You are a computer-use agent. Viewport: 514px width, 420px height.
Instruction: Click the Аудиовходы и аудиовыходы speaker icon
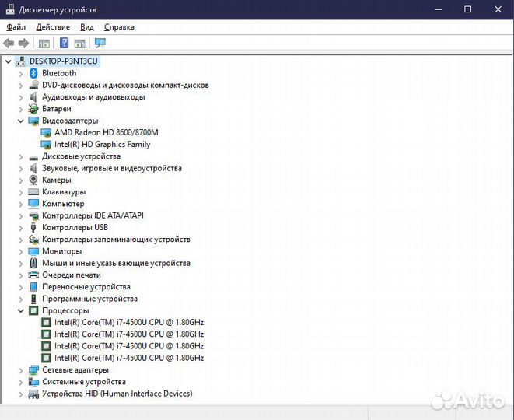tap(33, 96)
